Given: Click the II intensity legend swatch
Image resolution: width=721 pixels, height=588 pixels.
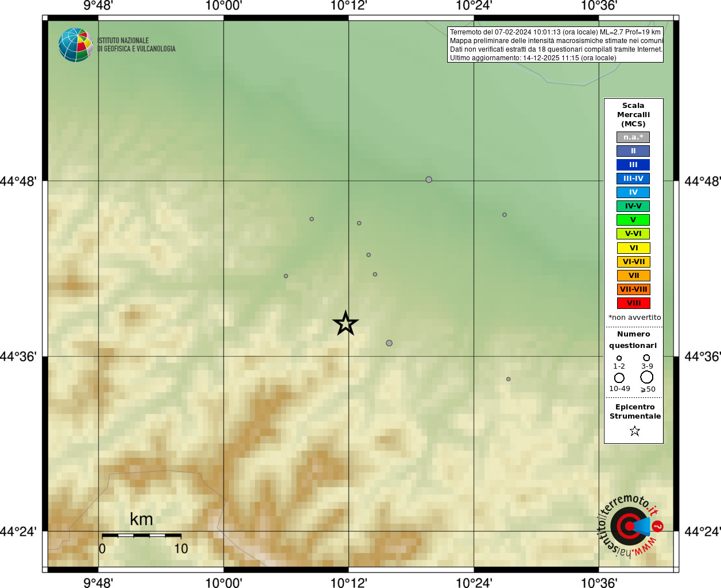Looking at the screenshot, I should [633, 151].
